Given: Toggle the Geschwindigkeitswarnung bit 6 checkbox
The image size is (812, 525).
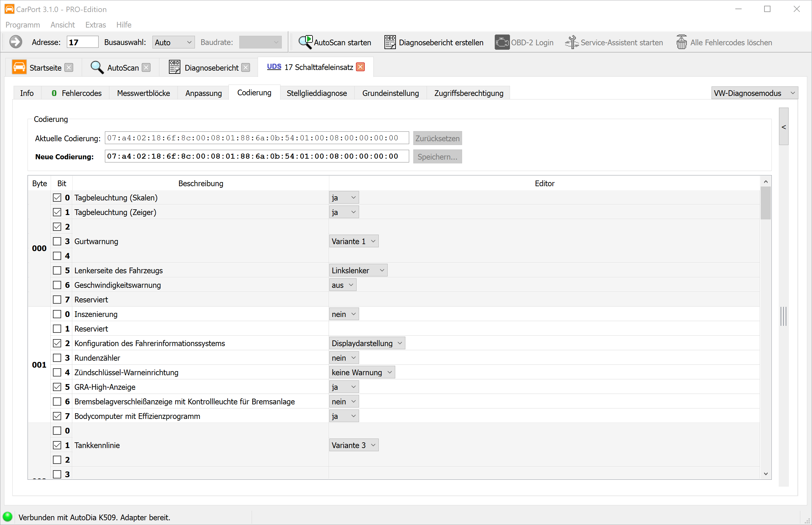Looking at the screenshot, I should point(57,285).
